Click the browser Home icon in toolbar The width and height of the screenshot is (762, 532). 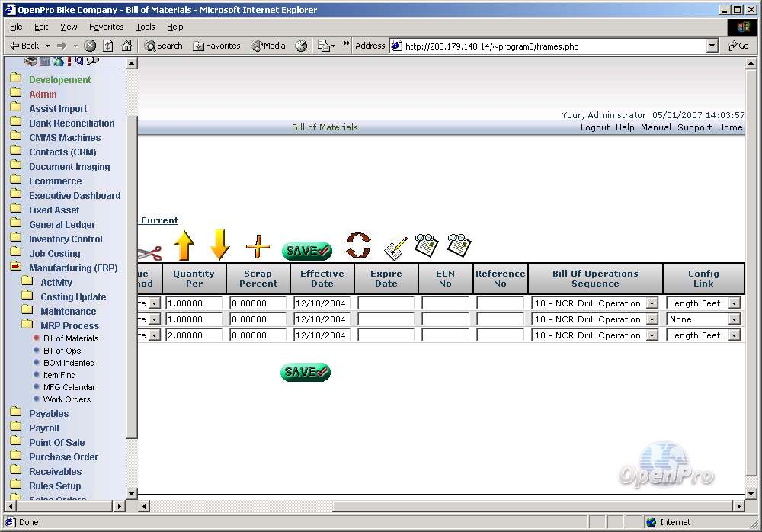point(125,46)
